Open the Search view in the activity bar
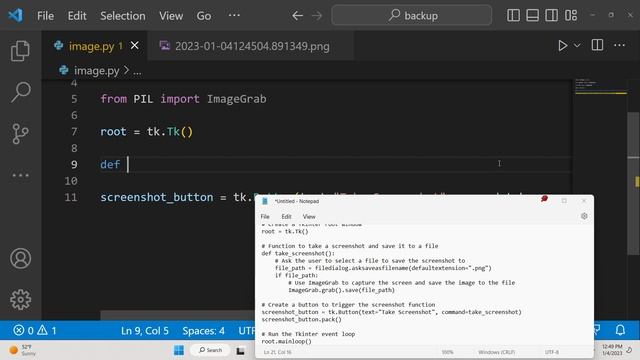 coord(20,92)
